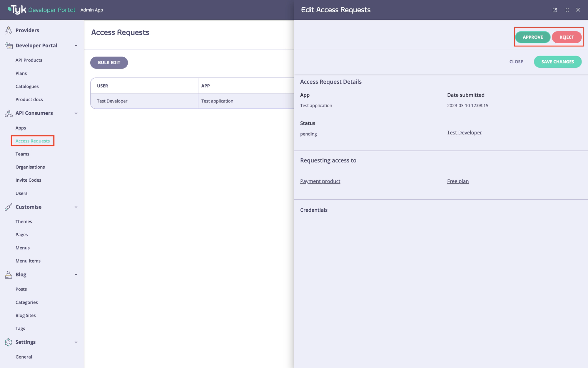Approve the pending access request
588x368 pixels.
click(x=532, y=37)
